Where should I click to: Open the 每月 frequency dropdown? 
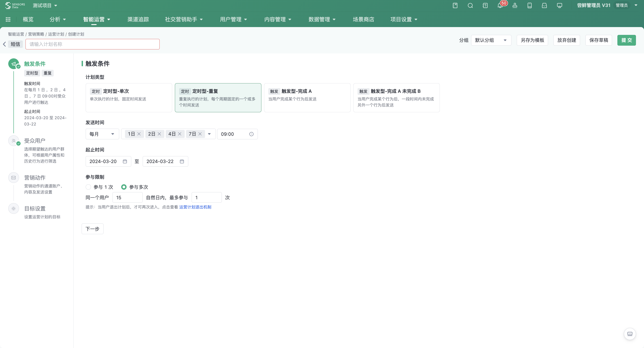click(102, 134)
